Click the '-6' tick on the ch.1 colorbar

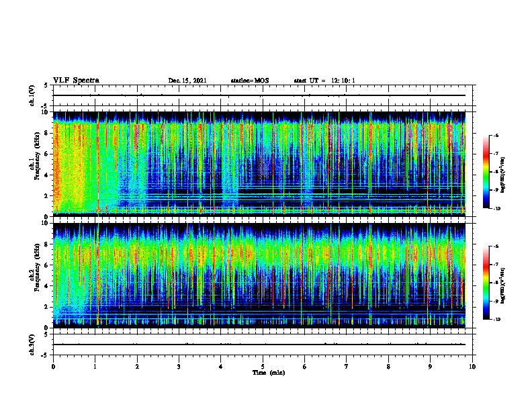click(496, 135)
